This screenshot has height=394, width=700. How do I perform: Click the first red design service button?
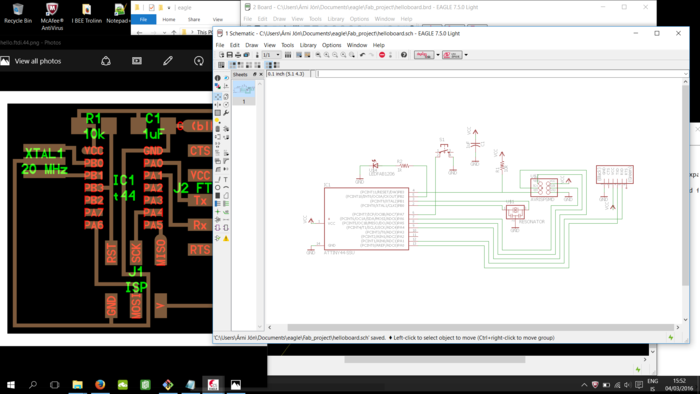[424, 55]
